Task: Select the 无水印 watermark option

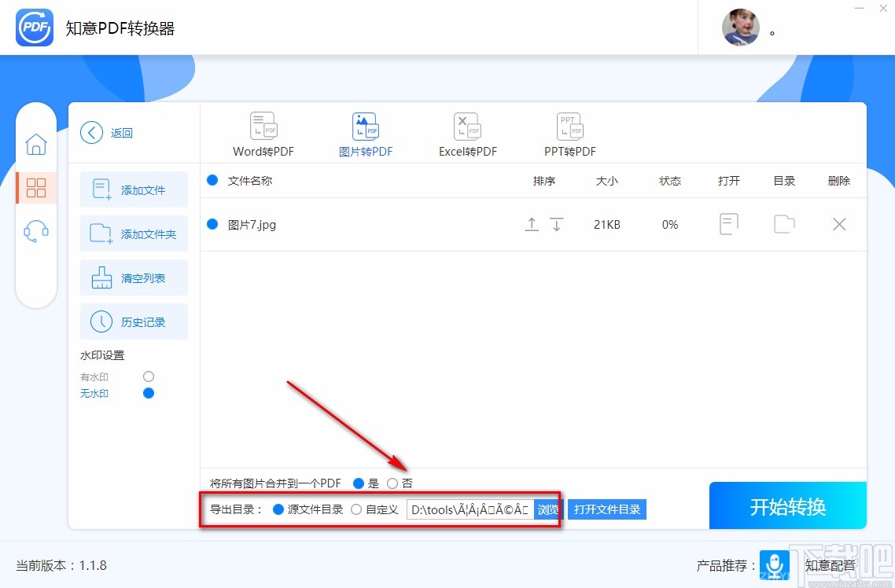Action: [149, 393]
